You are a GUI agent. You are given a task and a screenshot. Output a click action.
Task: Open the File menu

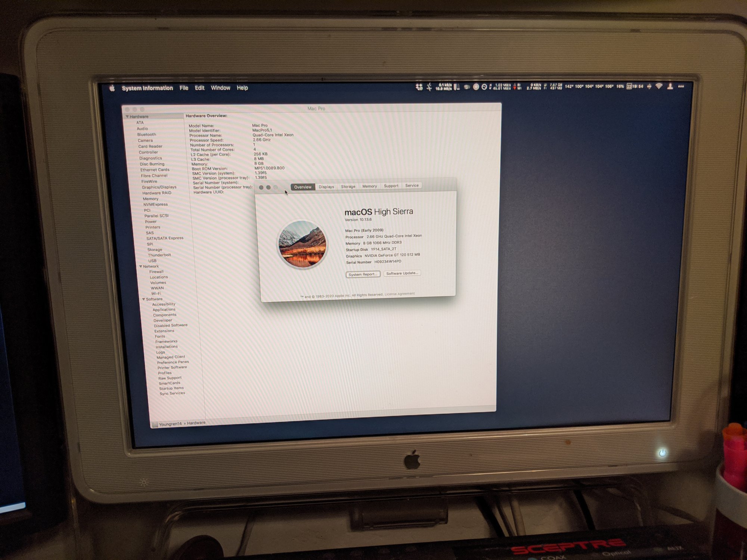click(x=184, y=88)
